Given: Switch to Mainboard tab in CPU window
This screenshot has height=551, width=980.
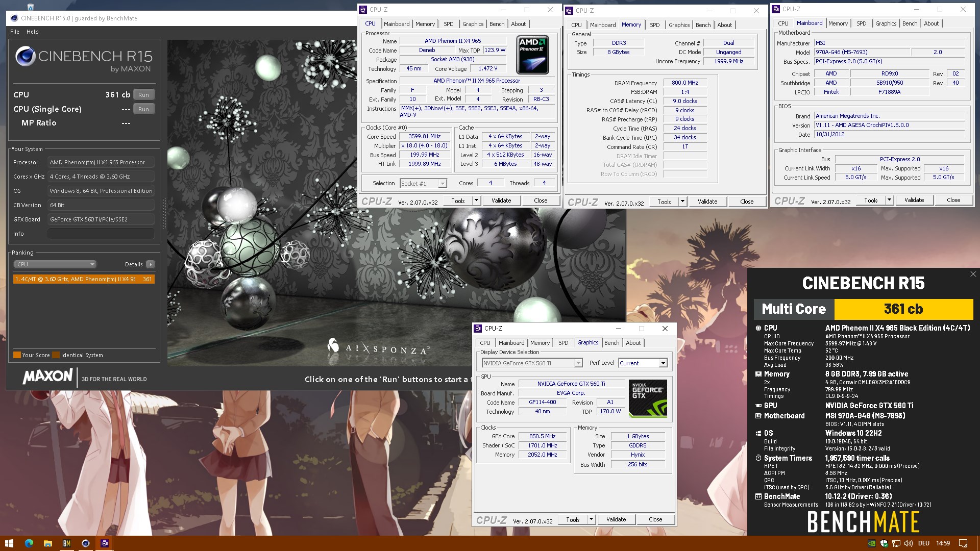Looking at the screenshot, I should pos(397,24).
